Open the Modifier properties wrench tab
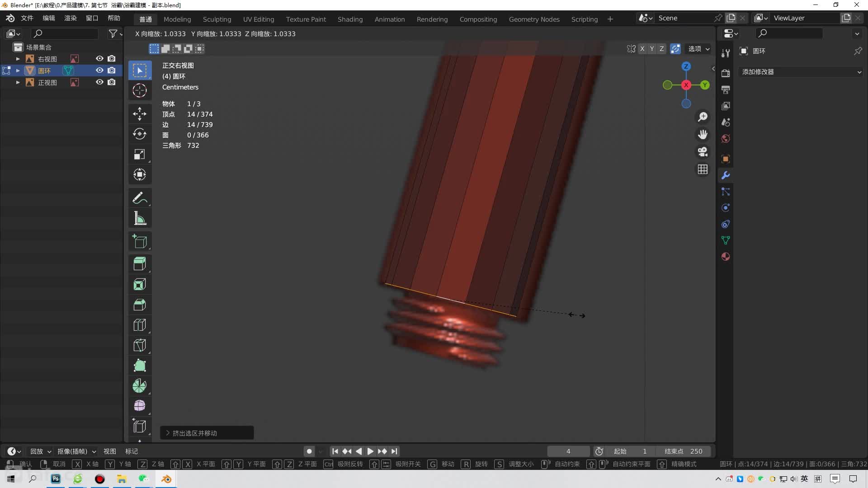The image size is (868, 488). pos(726,175)
